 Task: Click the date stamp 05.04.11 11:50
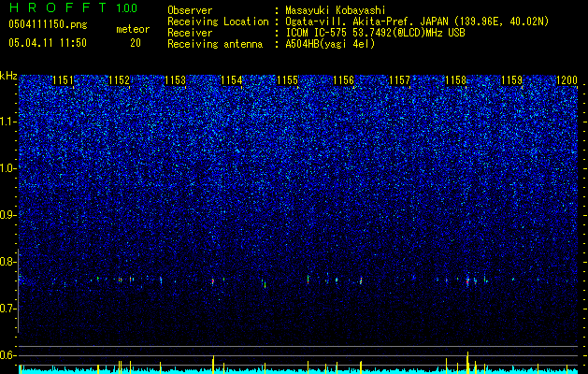[x=48, y=43]
